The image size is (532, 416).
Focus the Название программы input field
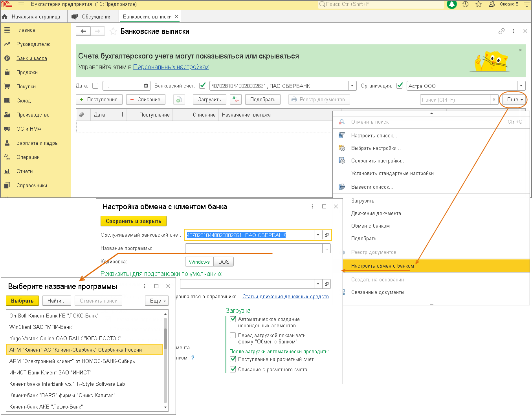pyautogui.click(x=254, y=248)
